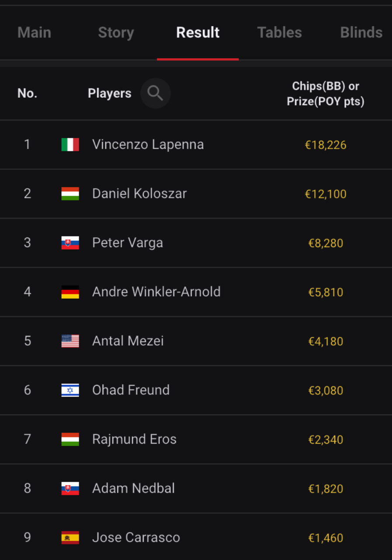This screenshot has width=392, height=560.
Task: Open the Story tab
Action: pos(116,32)
